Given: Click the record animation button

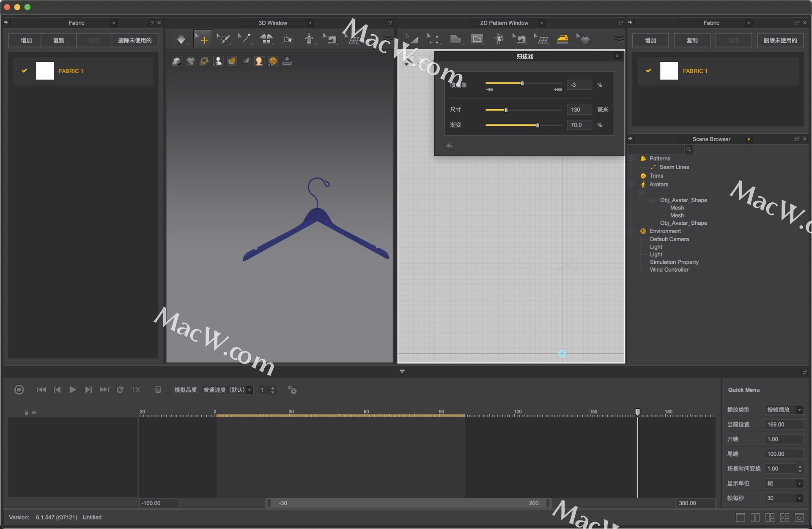Looking at the screenshot, I should coord(19,390).
